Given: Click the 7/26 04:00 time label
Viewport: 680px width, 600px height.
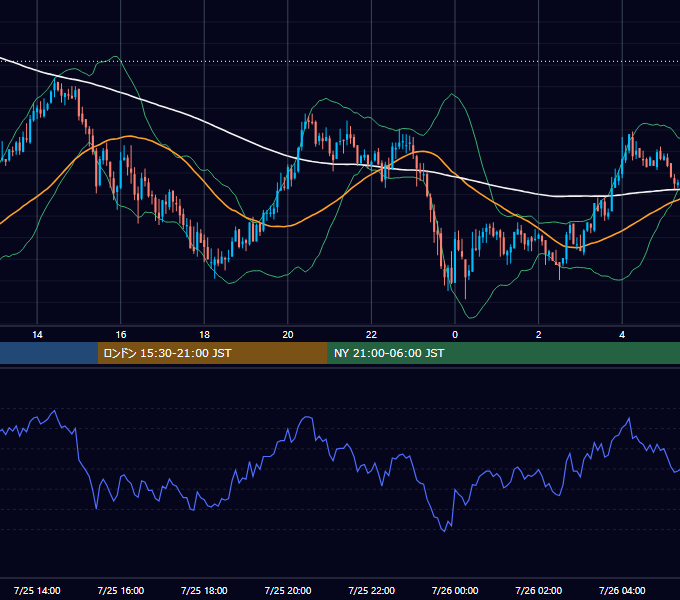Looking at the screenshot, I should coord(622,590).
